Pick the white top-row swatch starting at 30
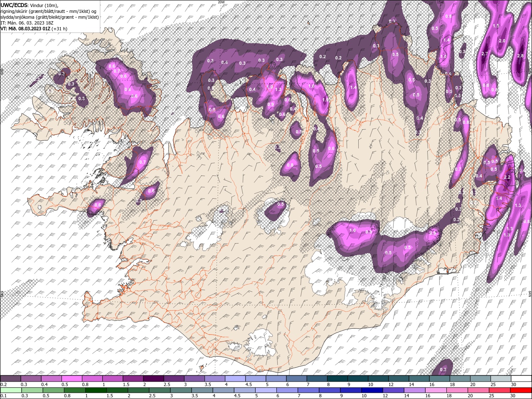Screen dimensions: 532x399 (x=521, y=379)
